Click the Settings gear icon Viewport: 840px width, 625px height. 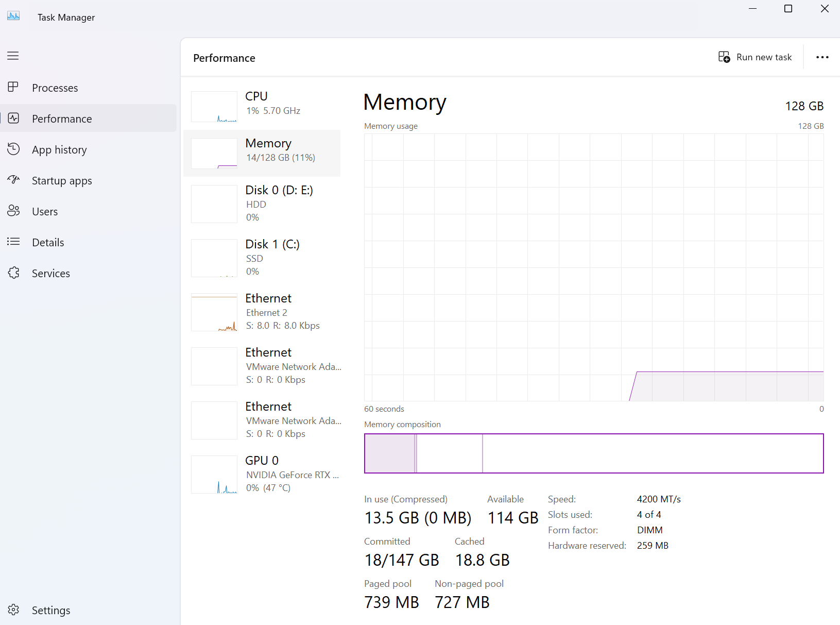(13, 610)
